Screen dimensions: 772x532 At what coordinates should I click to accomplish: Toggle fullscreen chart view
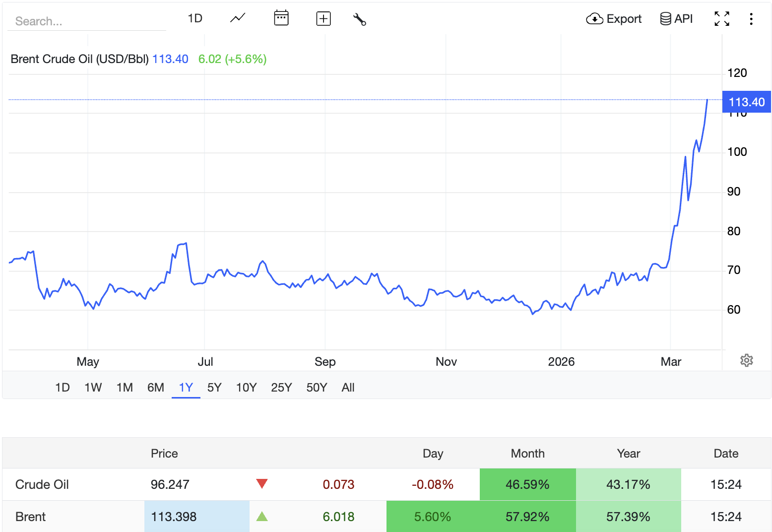[721, 19]
